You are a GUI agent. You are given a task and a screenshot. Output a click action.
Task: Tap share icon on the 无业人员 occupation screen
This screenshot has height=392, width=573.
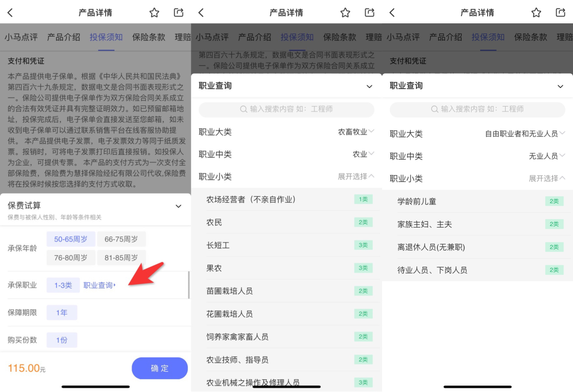[560, 13]
